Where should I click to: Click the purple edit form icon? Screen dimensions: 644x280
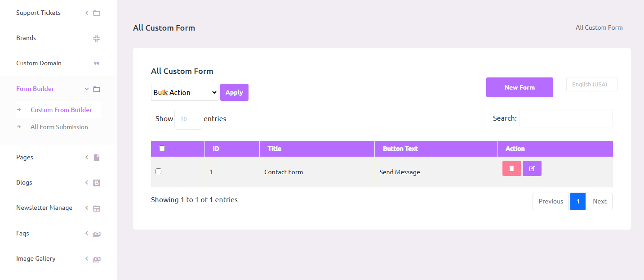(x=532, y=168)
